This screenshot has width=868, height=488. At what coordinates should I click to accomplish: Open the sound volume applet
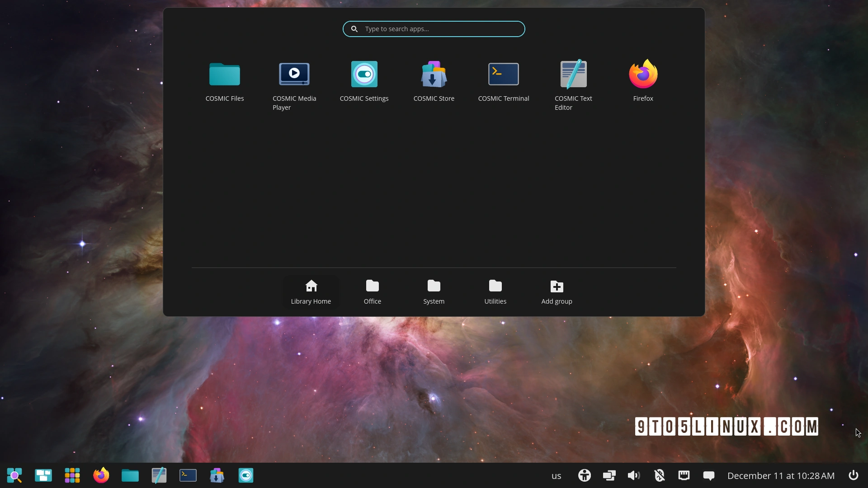pyautogui.click(x=634, y=475)
